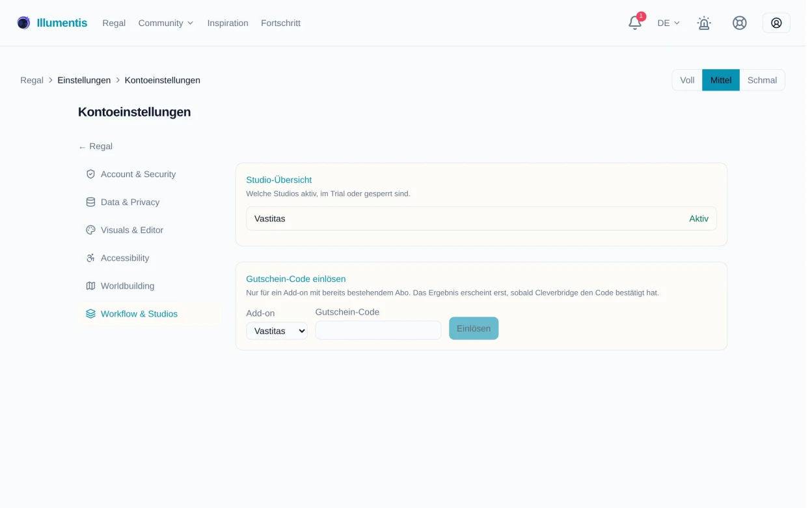
Task: Select the Schmal width option
Action: click(762, 80)
